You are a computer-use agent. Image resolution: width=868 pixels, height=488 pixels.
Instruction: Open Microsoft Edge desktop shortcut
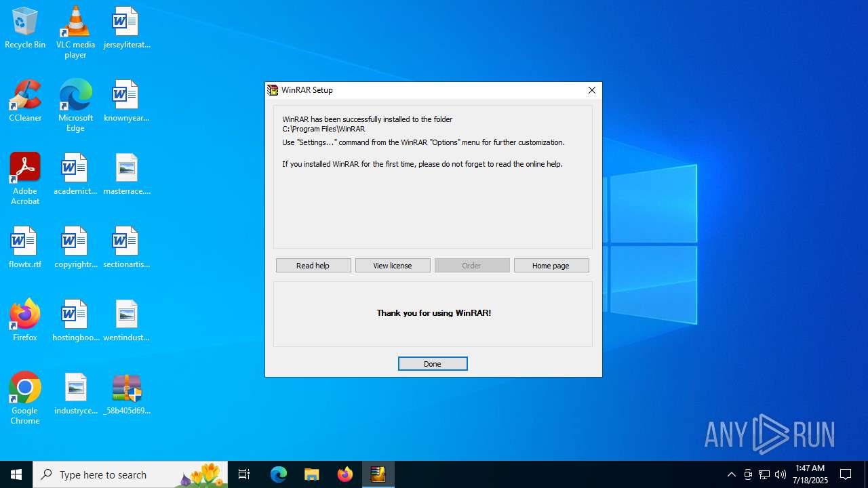pos(75,105)
